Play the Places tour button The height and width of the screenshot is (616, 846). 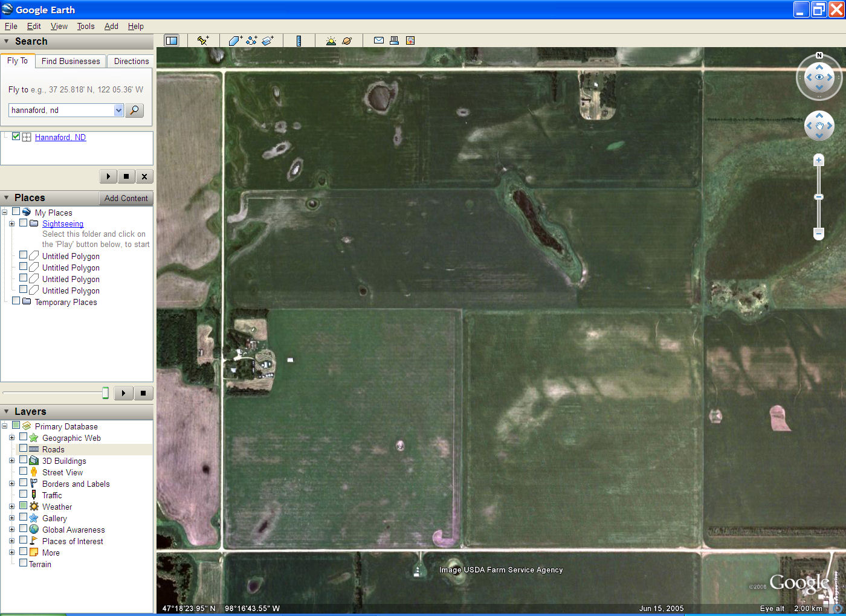click(123, 393)
